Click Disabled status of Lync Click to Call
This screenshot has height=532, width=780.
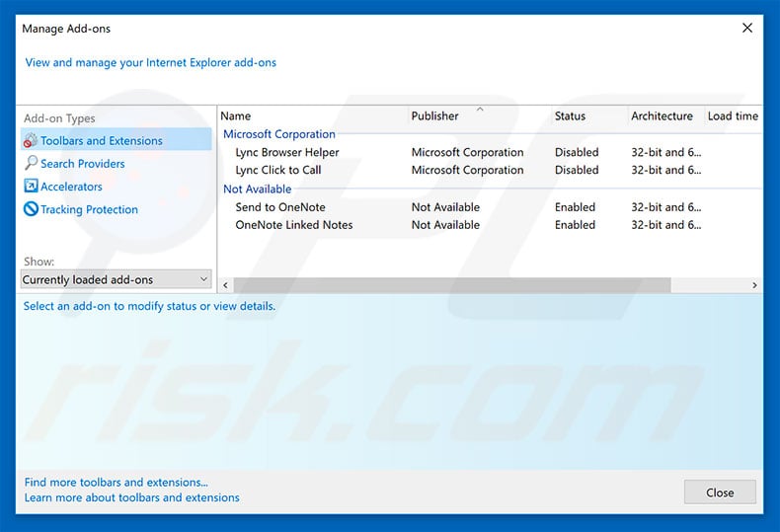[577, 170]
